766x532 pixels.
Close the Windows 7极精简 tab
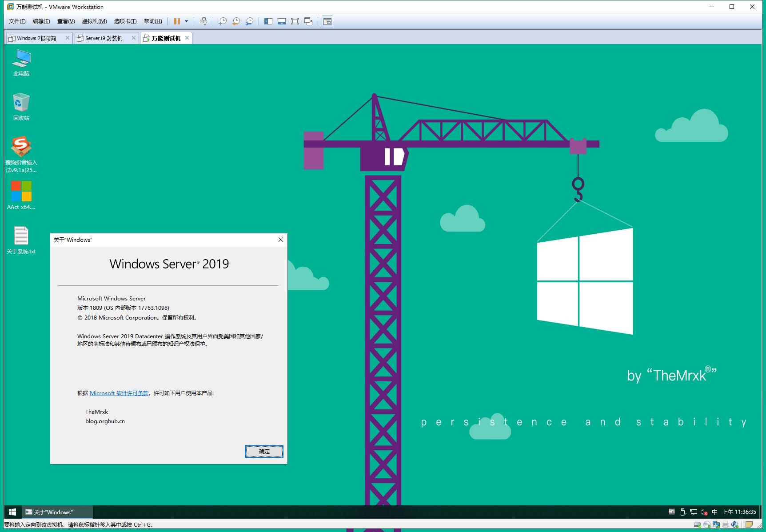(68, 38)
